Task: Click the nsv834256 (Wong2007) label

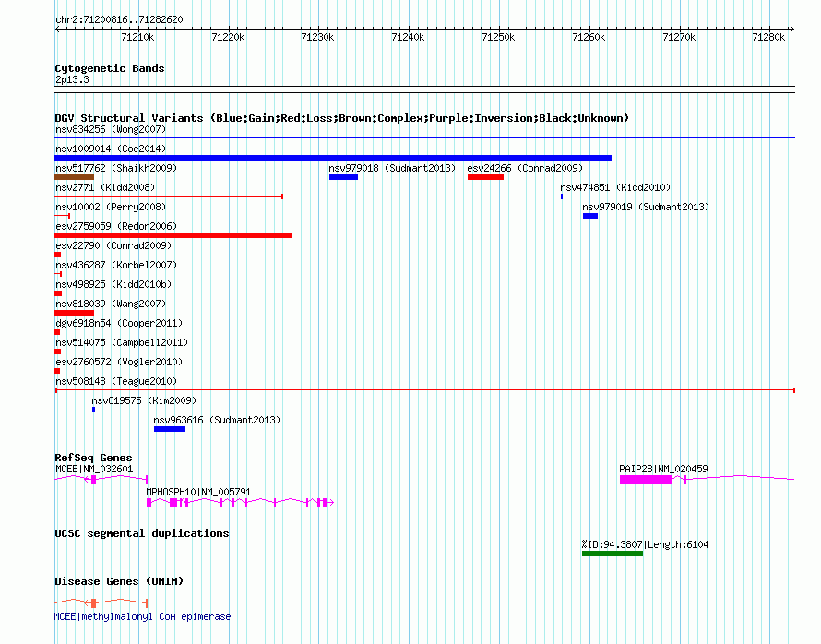Action: tap(111, 129)
